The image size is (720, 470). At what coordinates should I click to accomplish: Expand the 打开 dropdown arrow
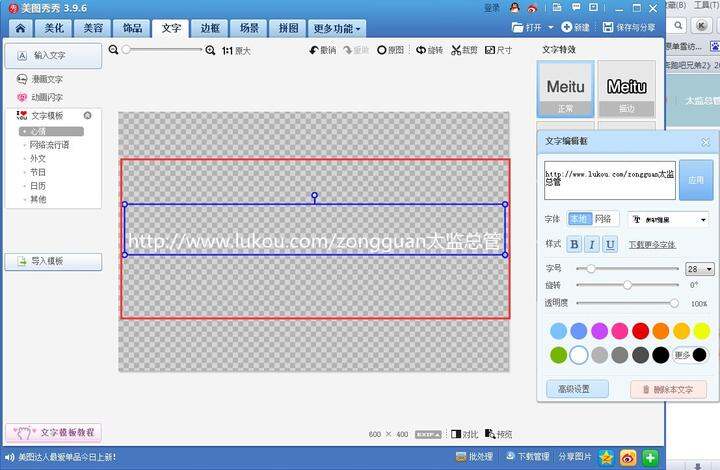click(x=551, y=27)
